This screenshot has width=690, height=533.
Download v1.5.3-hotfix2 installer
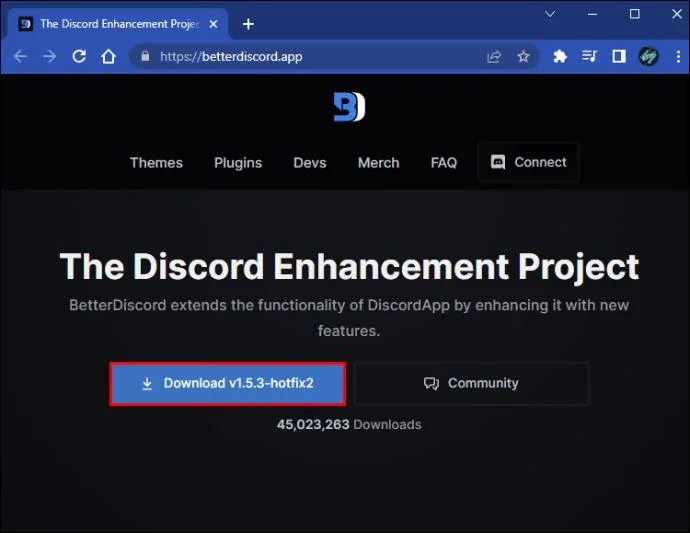[228, 383]
